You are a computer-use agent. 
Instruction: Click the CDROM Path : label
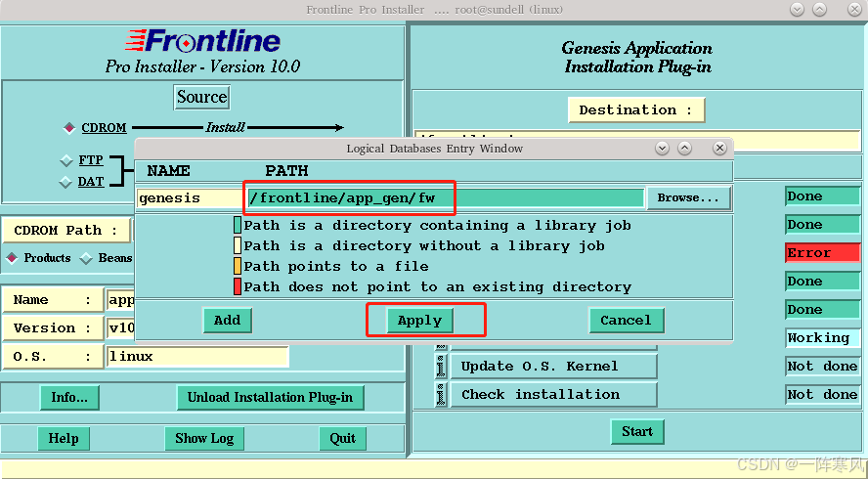pyautogui.click(x=65, y=231)
